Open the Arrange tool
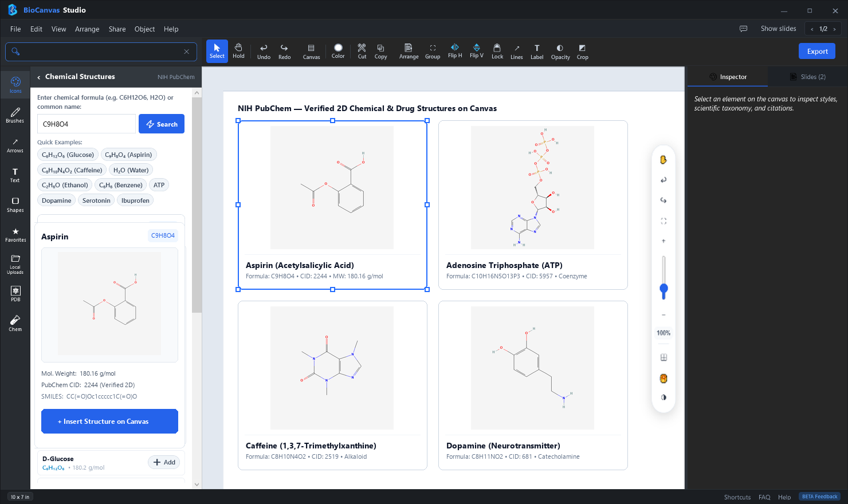 409,51
